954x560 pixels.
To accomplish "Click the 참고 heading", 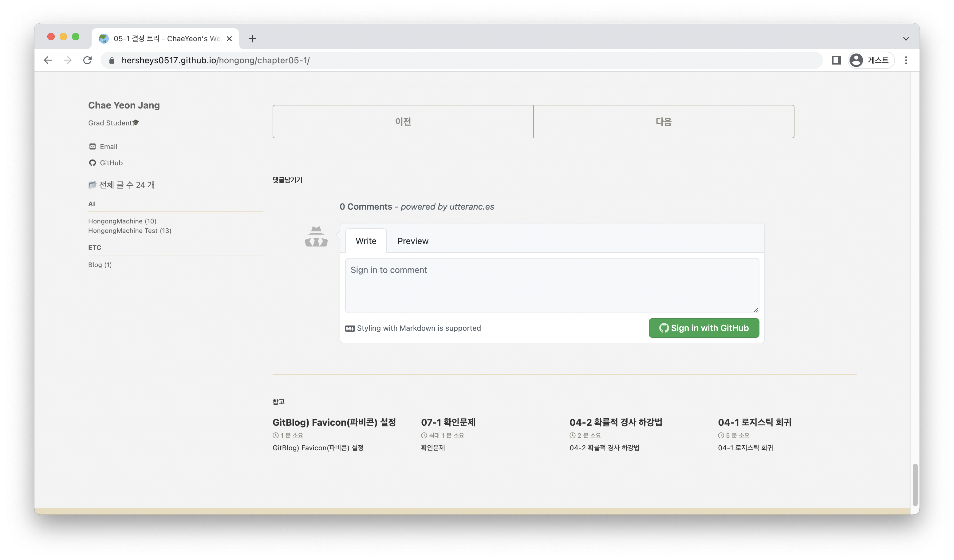I will (278, 402).
